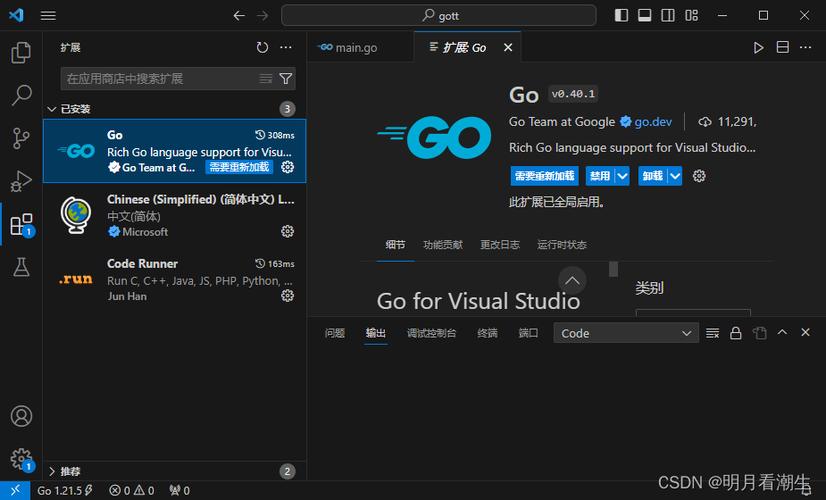
Task: Switch to the Output panel tab
Action: pyautogui.click(x=376, y=333)
